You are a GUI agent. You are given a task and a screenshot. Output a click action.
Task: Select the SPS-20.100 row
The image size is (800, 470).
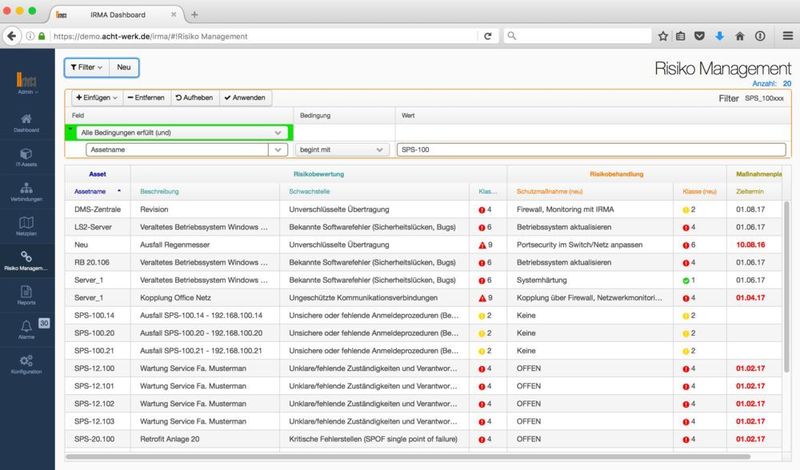(423, 439)
